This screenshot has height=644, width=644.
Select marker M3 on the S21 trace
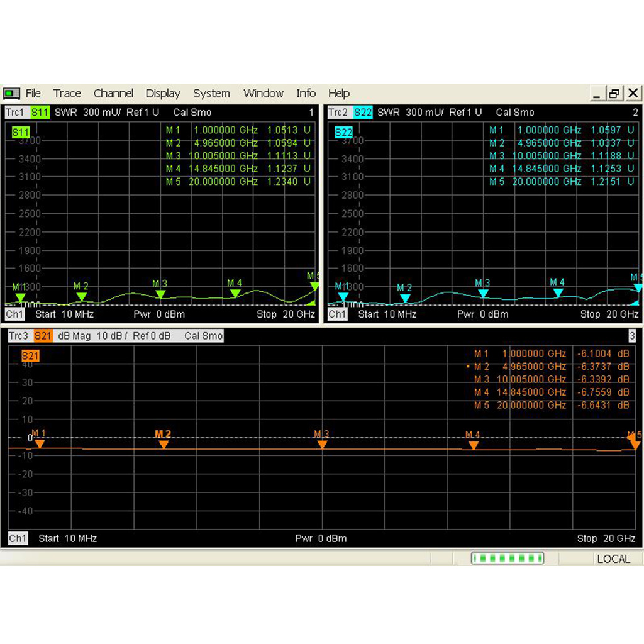tap(322, 444)
